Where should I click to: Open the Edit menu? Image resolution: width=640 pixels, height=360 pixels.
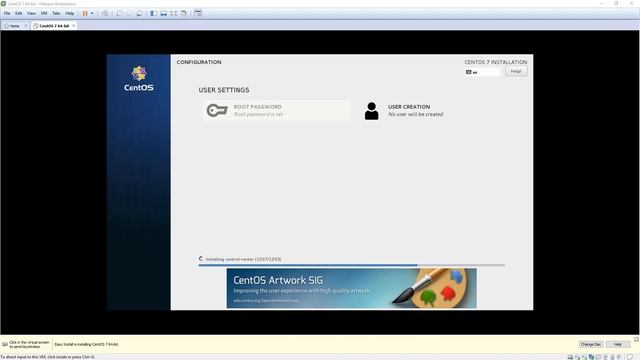(x=19, y=13)
